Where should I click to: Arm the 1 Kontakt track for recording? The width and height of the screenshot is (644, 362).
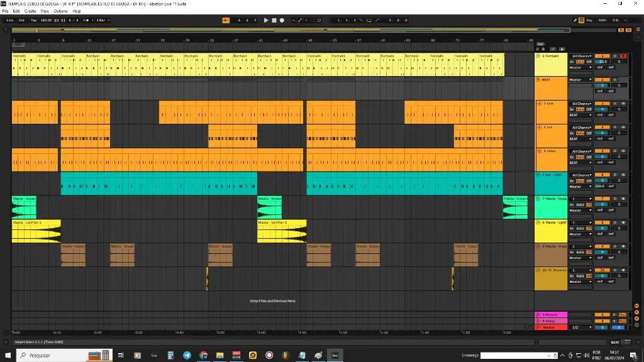pos(623,56)
